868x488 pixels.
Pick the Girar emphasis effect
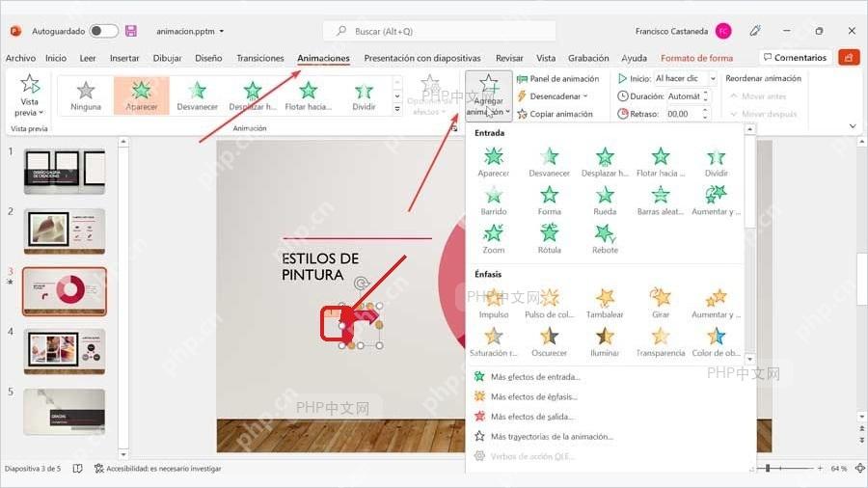pyautogui.click(x=661, y=303)
